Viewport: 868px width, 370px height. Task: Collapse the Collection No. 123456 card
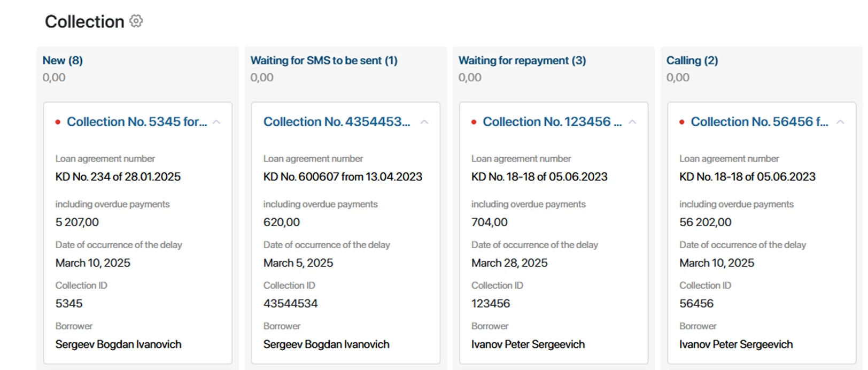click(x=632, y=122)
